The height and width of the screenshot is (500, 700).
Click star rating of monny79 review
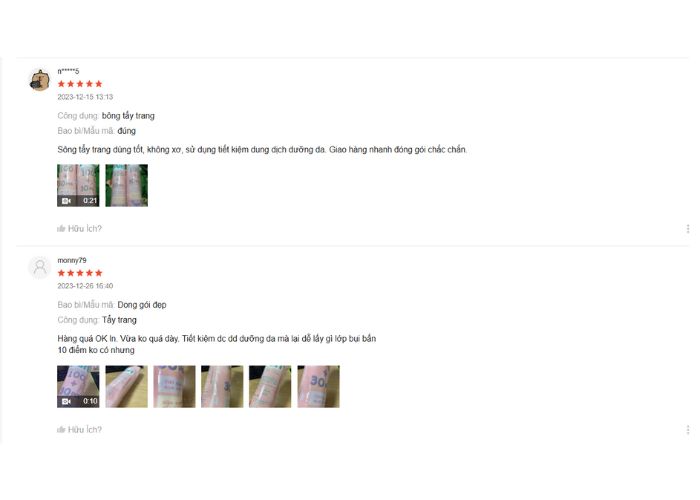pos(80,273)
